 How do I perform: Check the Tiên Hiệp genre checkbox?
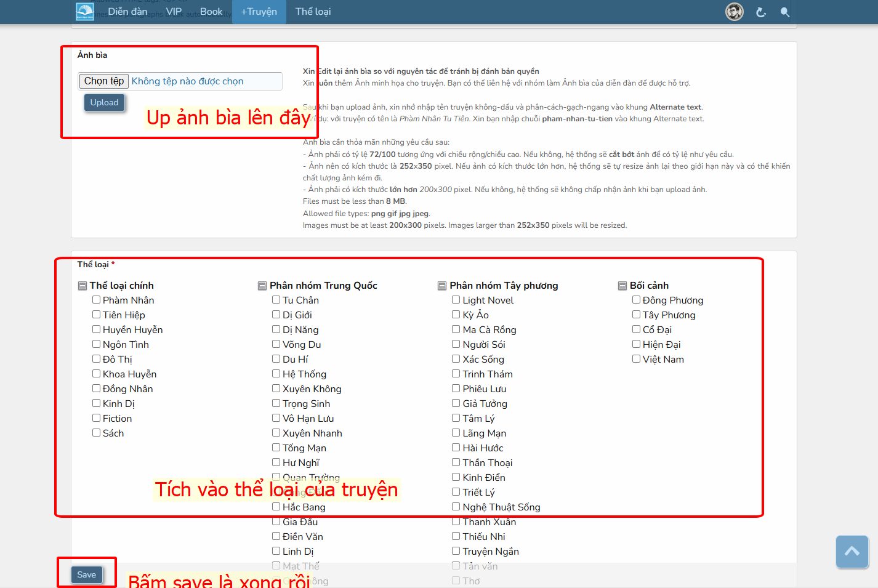coord(97,315)
